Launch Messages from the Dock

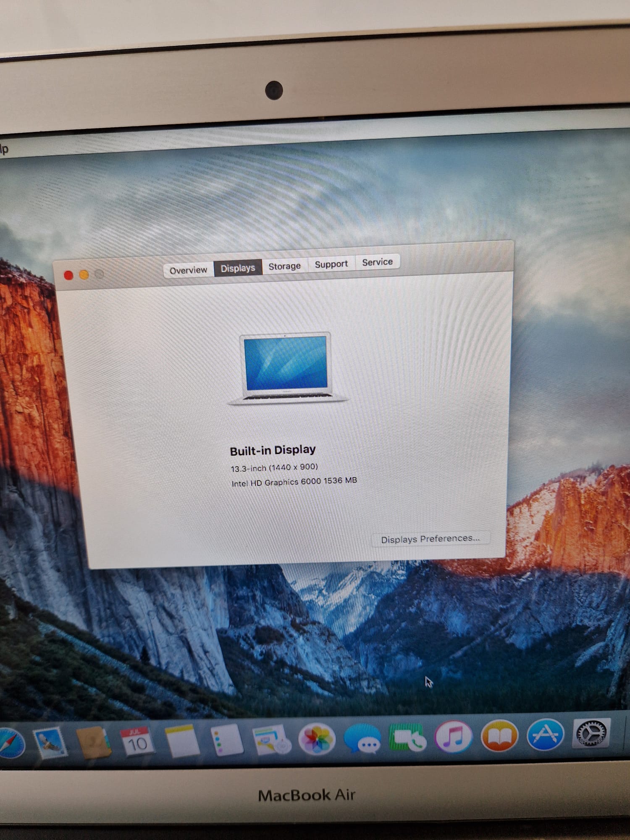click(363, 738)
